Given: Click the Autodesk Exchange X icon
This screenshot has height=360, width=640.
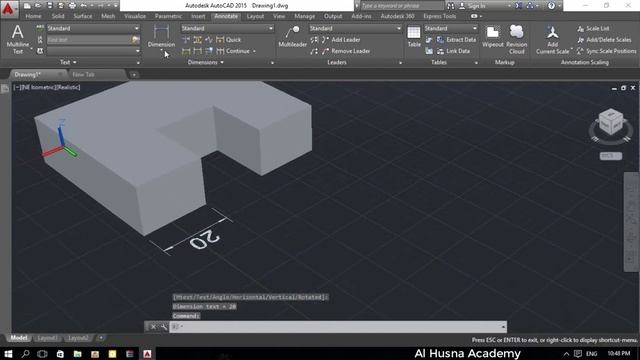Looking at the screenshot, I should (x=518, y=6).
